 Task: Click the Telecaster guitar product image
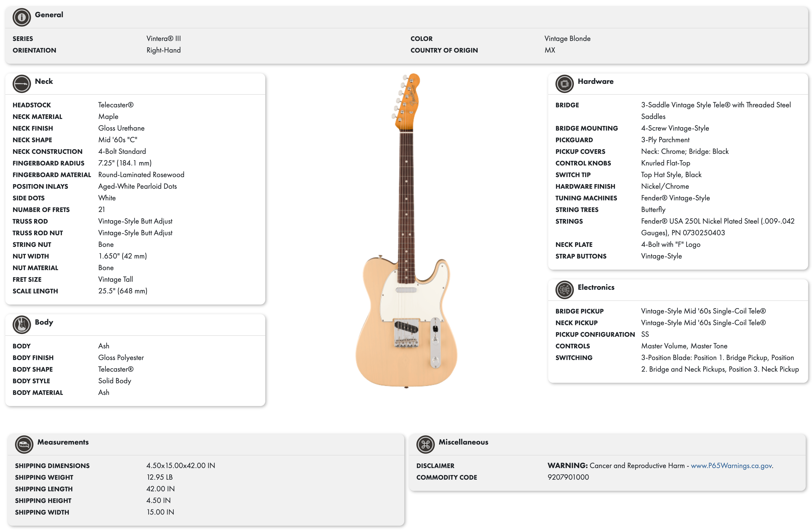coord(406,231)
